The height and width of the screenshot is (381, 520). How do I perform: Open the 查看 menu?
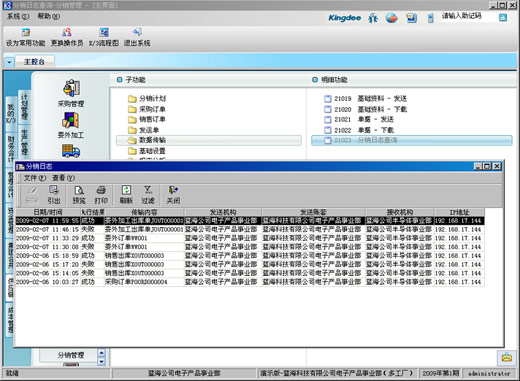pyautogui.click(x=63, y=178)
